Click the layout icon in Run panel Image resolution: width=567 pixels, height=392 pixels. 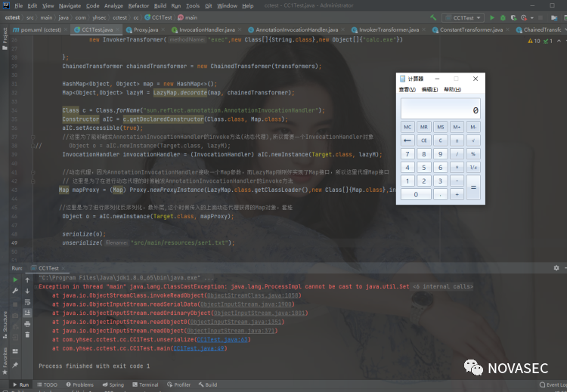click(x=15, y=351)
